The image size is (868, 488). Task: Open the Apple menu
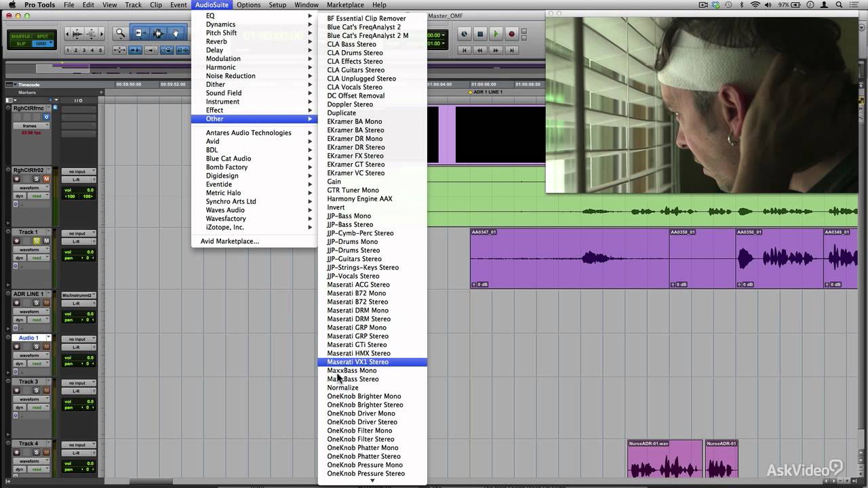pyautogui.click(x=12, y=5)
